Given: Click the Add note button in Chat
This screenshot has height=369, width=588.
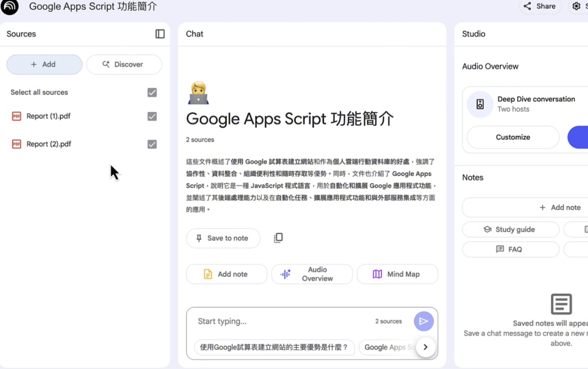Looking at the screenshot, I should [227, 274].
